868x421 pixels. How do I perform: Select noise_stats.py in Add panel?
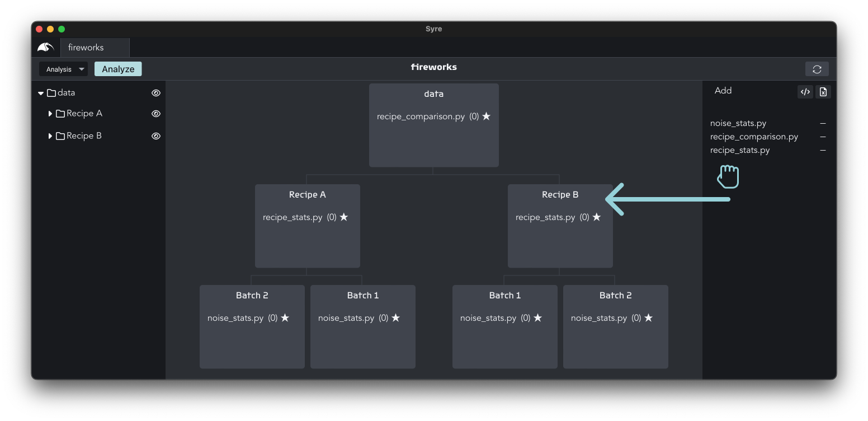(x=738, y=123)
